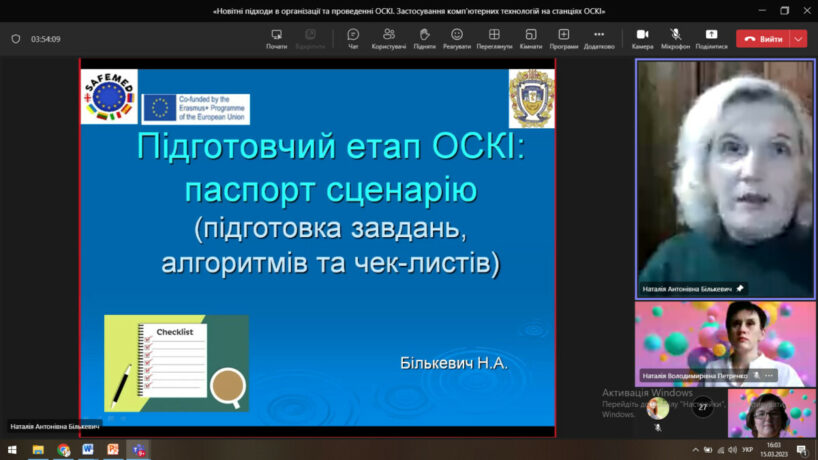The height and width of the screenshot is (460, 818).
Task: Click the shield security icon near timer
Action: coord(15,39)
